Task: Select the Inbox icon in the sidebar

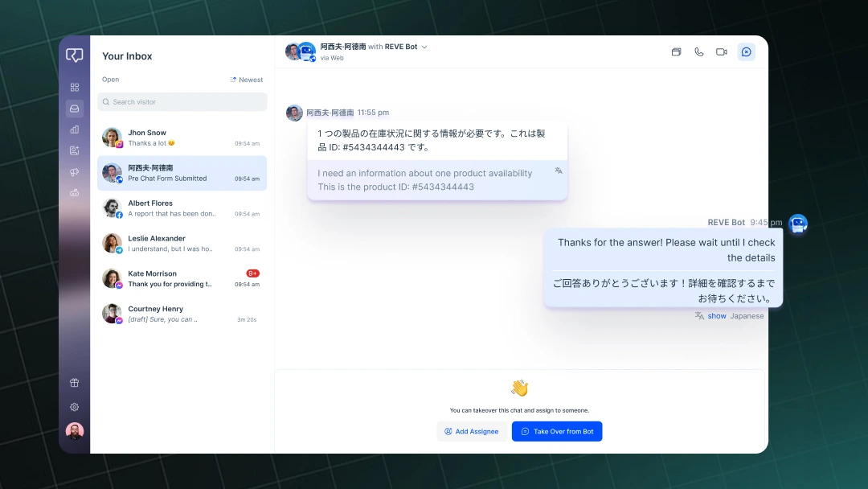Action: click(74, 108)
